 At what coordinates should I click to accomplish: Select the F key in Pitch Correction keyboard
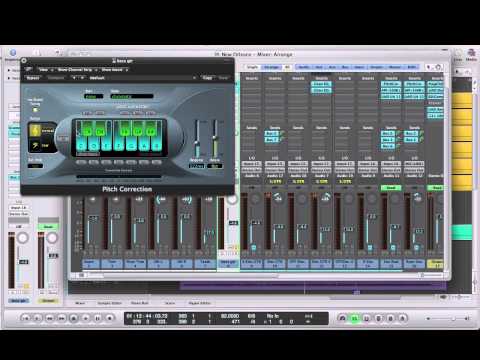[119, 145]
